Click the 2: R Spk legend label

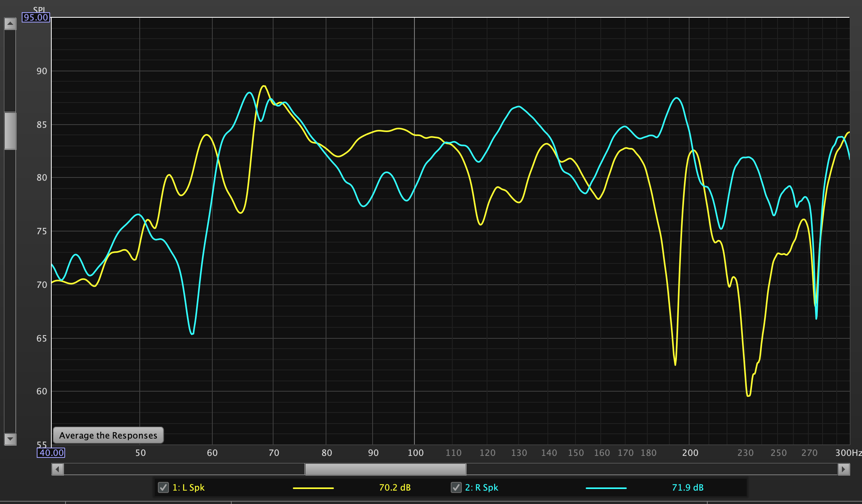point(482,487)
